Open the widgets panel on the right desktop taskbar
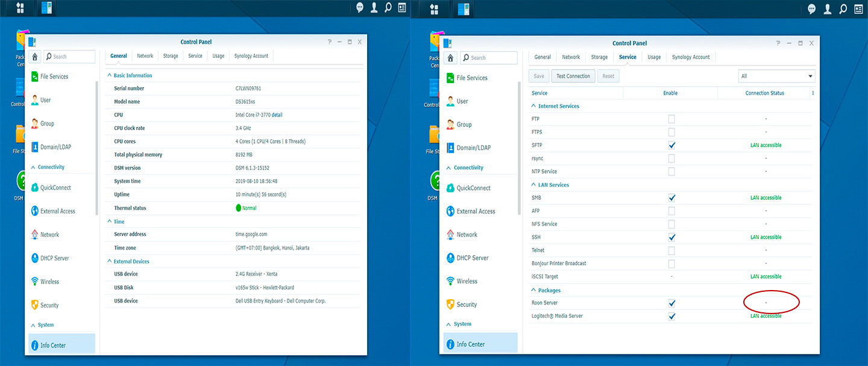Viewport: 868px width, 366px height. coord(858,8)
